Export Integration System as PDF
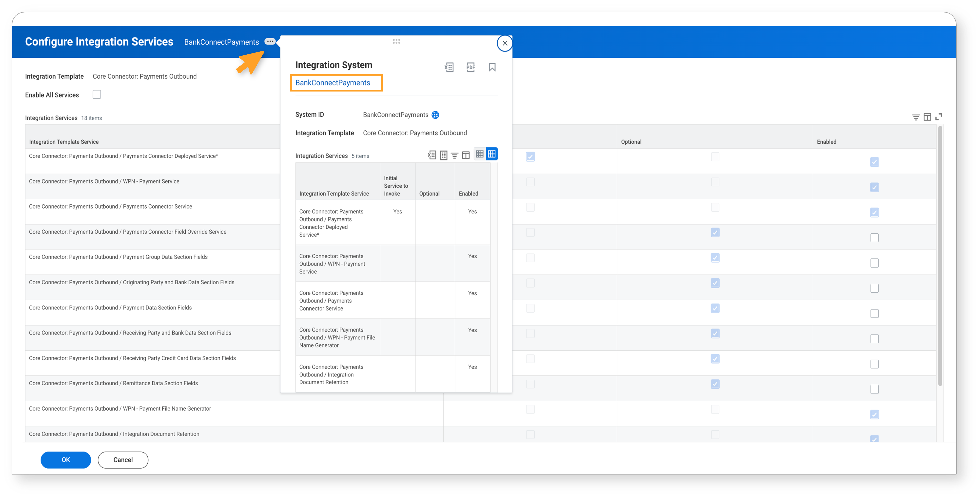The image size is (980, 498). click(471, 67)
